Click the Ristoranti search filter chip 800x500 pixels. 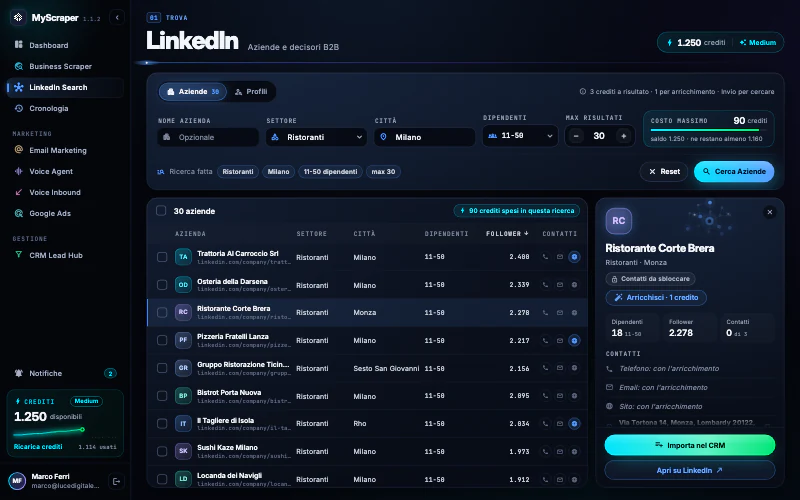[x=238, y=172]
